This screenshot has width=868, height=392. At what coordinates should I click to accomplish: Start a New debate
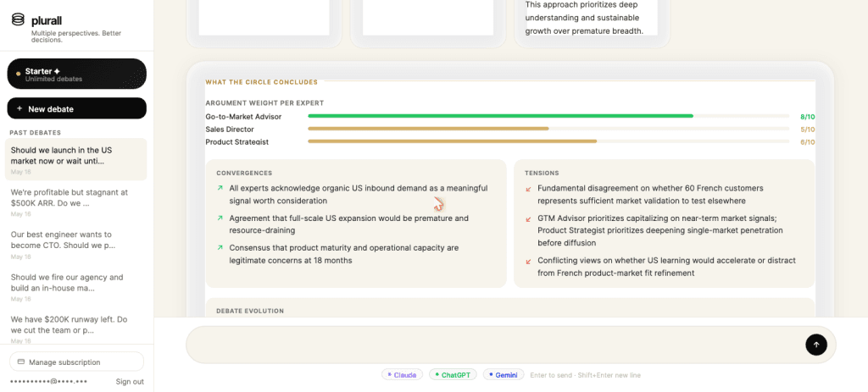[x=77, y=108]
